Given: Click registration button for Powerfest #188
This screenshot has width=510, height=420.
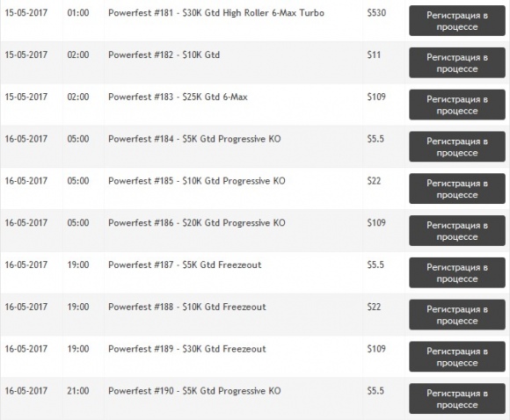Looking at the screenshot, I should click(457, 315).
